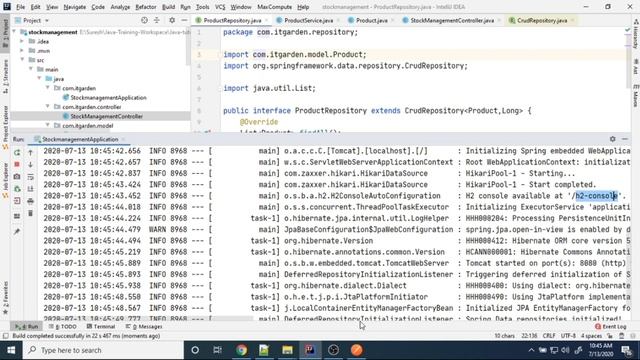Image resolution: width=640 pixels, height=360 pixels.
Task: Click the UTF-8 encoding indicator
Action: (x=568, y=336)
